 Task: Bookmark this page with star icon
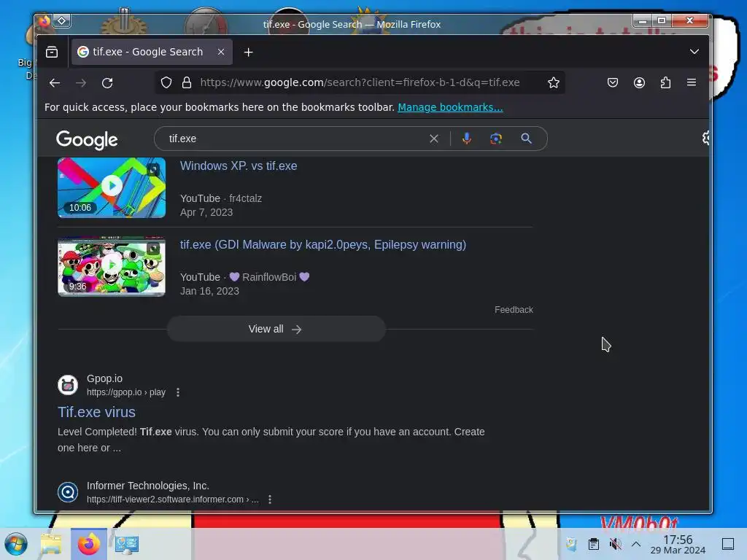point(553,82)
